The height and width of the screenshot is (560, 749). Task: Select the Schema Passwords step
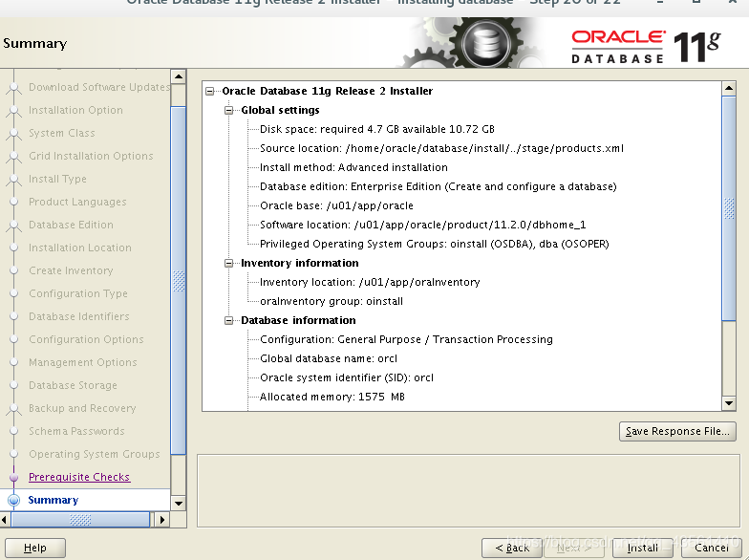[76, 431]
